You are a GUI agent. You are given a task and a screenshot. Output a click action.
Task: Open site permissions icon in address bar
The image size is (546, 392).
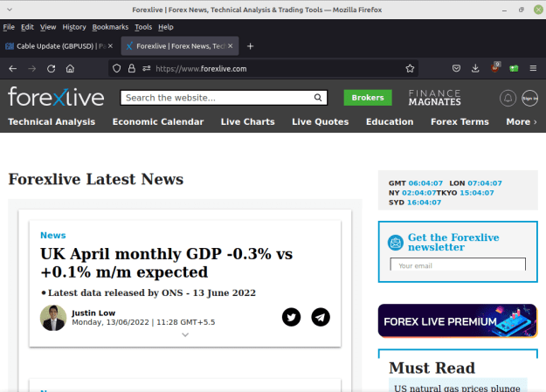click(x=146, y=69)
